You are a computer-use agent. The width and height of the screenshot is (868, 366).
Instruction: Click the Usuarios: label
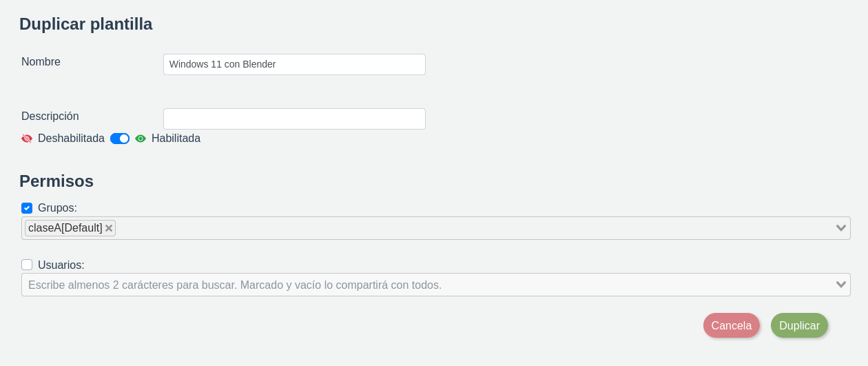(61, 265)
